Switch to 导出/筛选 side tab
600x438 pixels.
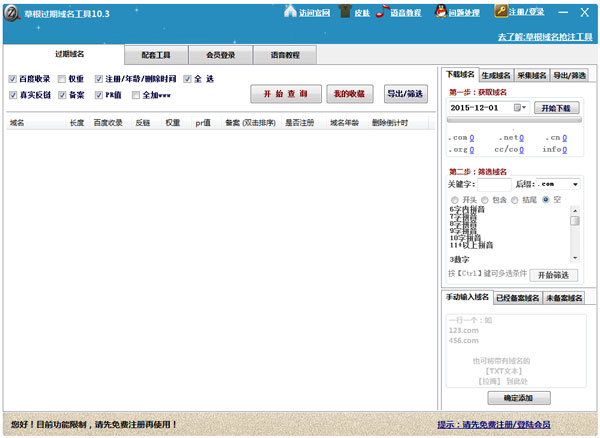pyautogui.click(x=569, y=75)
